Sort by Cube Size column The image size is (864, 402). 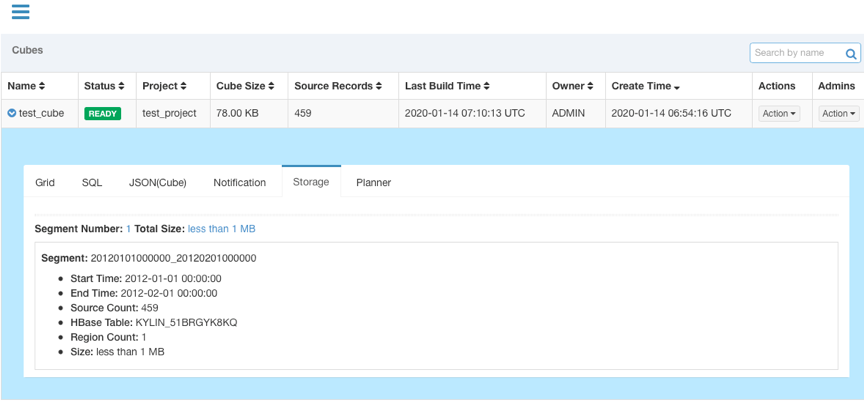tap(247, 87)
